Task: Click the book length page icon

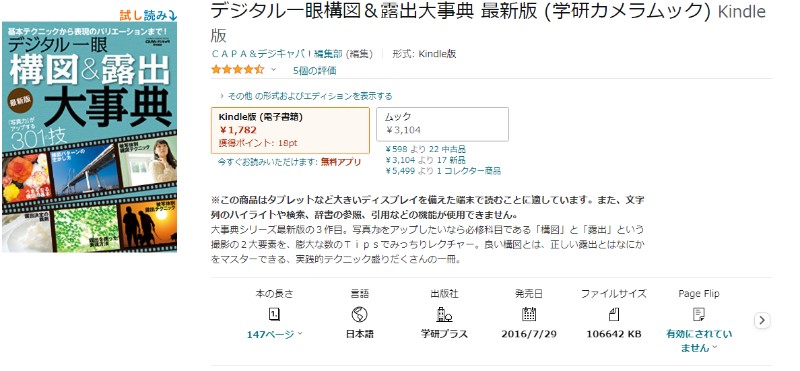Action: coord(274,314)
